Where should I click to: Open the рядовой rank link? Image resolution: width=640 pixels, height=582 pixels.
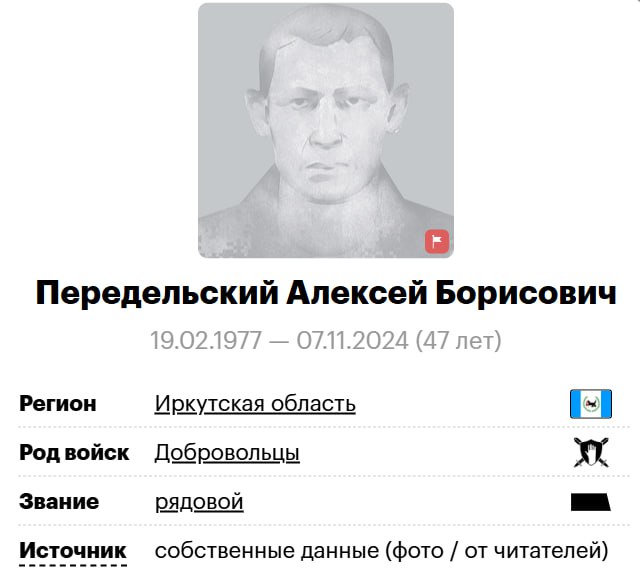tap(199, 502)
